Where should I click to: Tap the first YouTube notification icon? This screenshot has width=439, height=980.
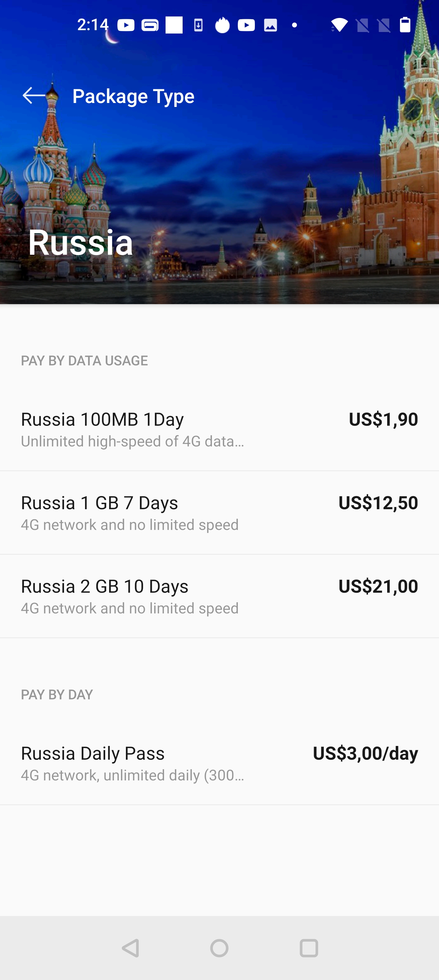pos(126,26)
